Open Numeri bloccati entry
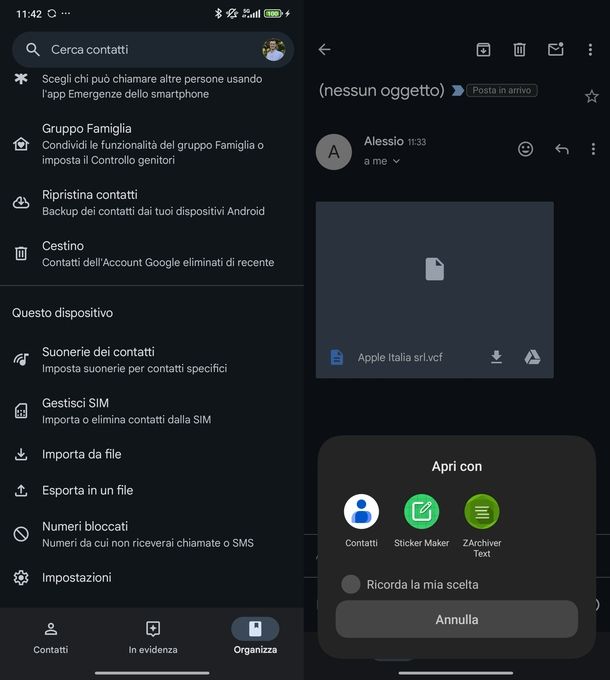The height and width of the screenshot is (680, 610). pos(152,534)
